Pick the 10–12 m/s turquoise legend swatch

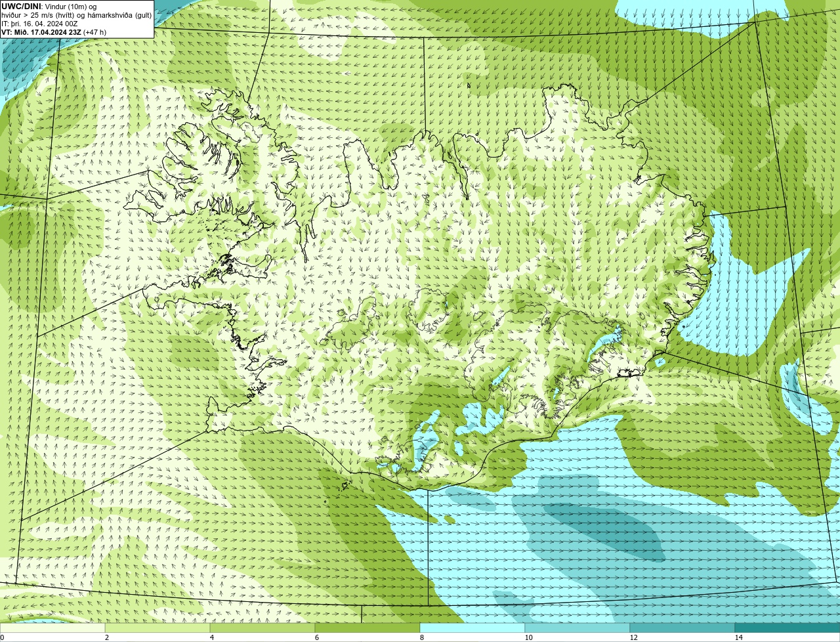tap(577, 628)
